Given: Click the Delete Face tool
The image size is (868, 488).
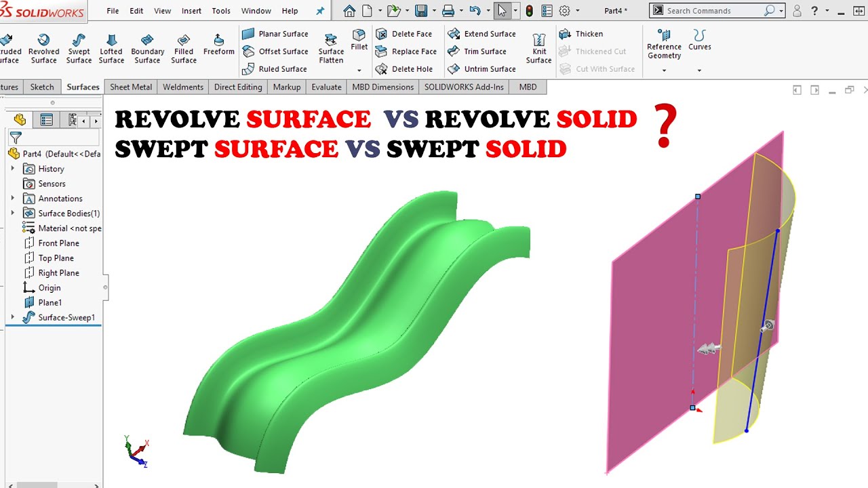Looking at the screenshot, I should coord(403,34).
